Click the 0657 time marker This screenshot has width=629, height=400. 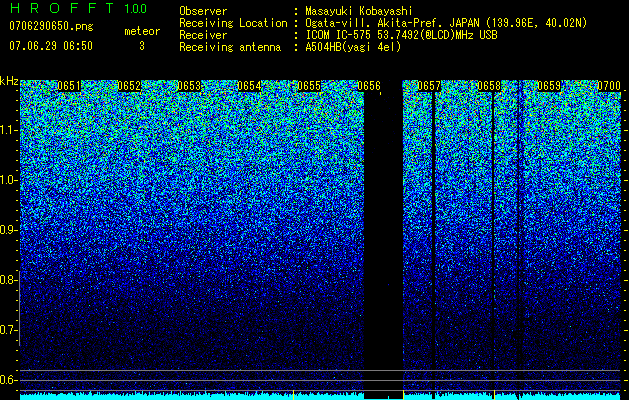click(429, 86)
